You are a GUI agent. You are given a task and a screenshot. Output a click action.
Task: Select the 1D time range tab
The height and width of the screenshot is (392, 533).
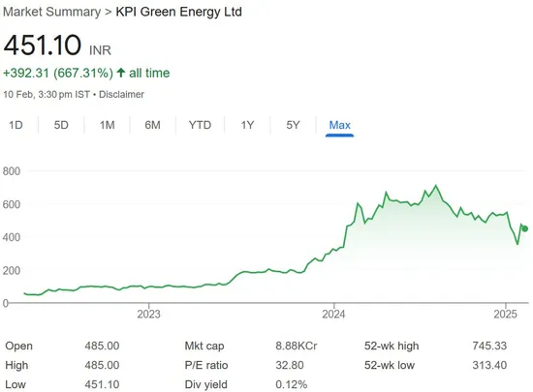16,125
